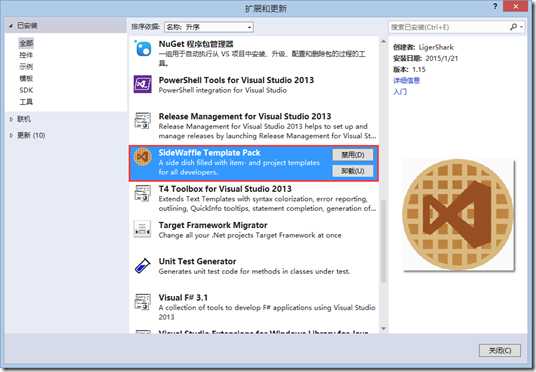Select the 控件 category
Screen dimensions: 536x372
coord(26,55)
